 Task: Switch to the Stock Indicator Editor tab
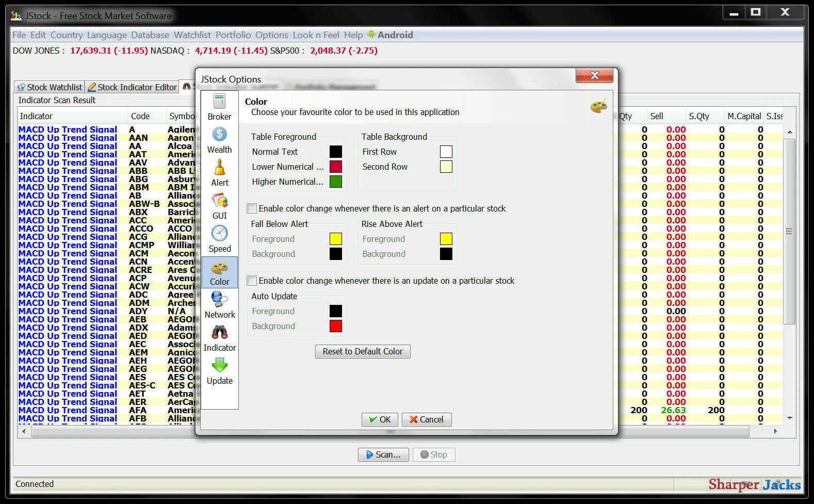132,87
